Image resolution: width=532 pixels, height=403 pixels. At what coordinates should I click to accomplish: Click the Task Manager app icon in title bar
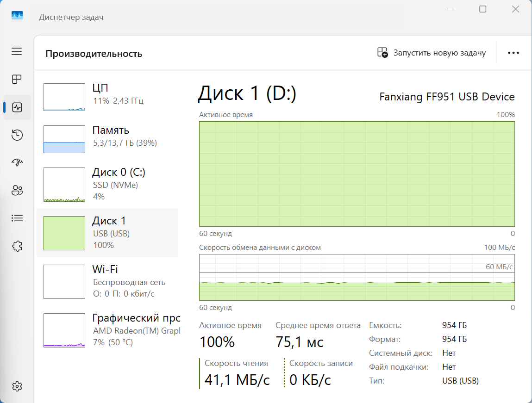pos(17,17)
